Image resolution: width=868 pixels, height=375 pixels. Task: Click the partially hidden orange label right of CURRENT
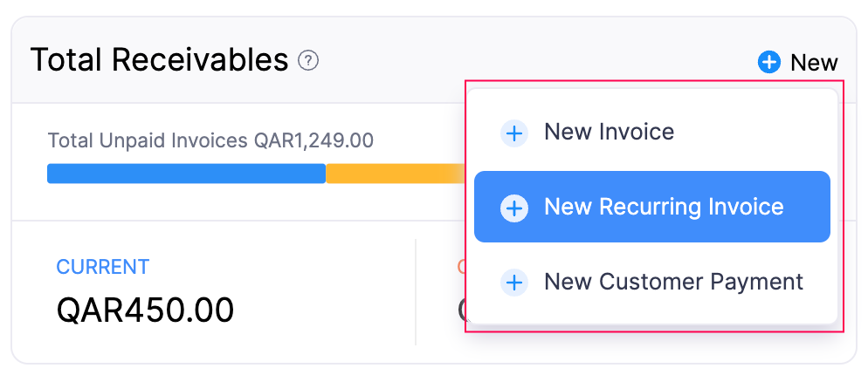(460, 267)
